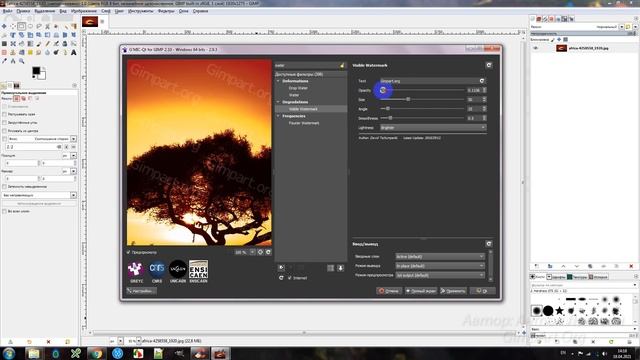The width and height of the screenshot is (640, 360).
Task: Select the Measure tool
Action: point(13,61)
